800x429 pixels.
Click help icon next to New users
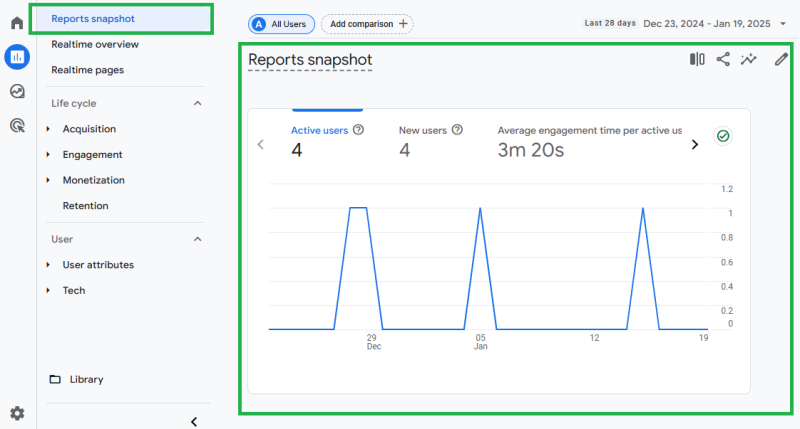(457, 130)
